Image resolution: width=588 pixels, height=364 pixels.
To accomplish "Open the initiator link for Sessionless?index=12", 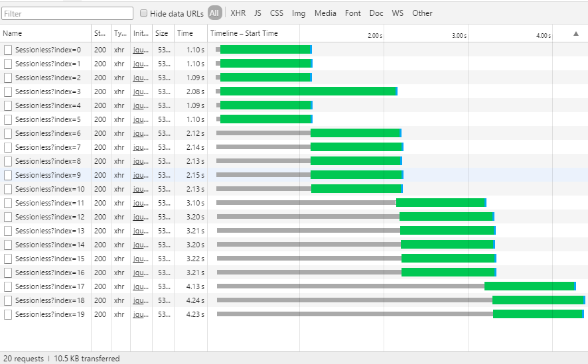I will pyautogui.click(x=141, y=217).
